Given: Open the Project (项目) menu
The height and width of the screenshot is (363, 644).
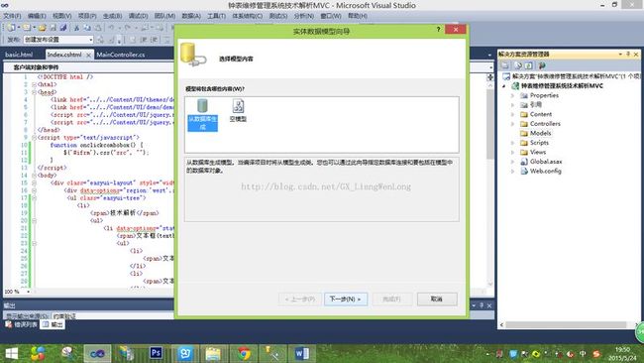Looking at the screenshot, I should [87, 16].
